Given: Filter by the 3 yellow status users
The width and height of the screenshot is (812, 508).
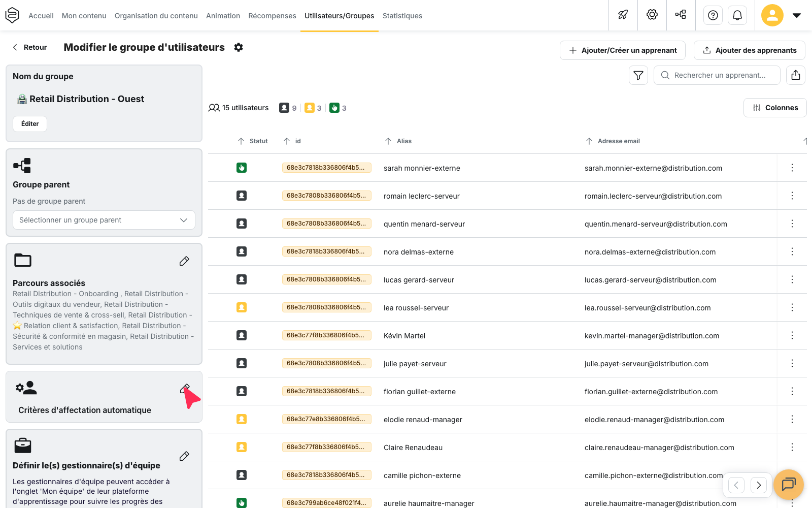Looking at the screenshot, I should pos(313,108).
